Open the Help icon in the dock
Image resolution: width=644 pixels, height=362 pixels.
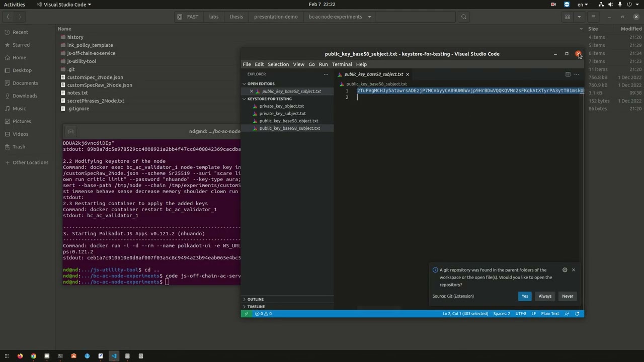pos(87,356)
